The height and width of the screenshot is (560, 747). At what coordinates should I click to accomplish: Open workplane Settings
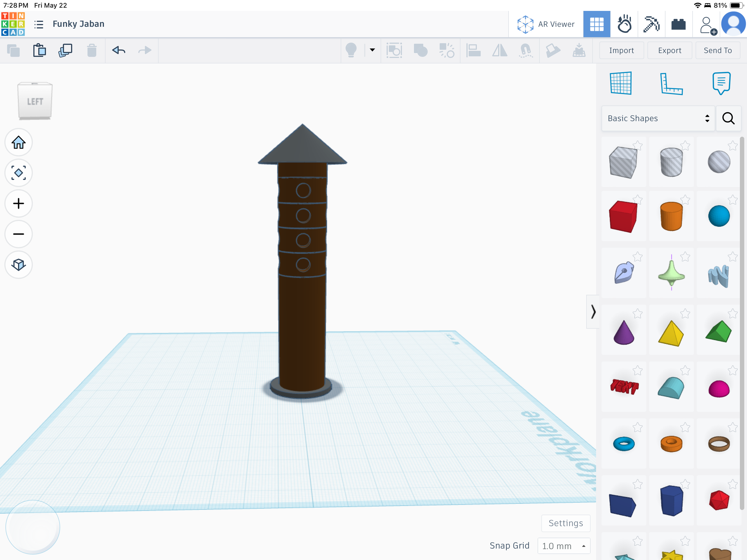tap(566, 523)
